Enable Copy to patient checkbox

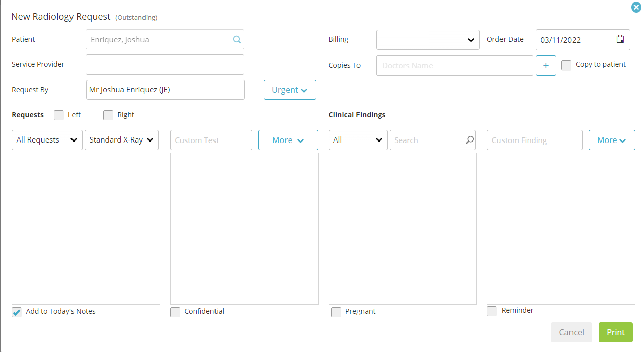click(566, 65)
